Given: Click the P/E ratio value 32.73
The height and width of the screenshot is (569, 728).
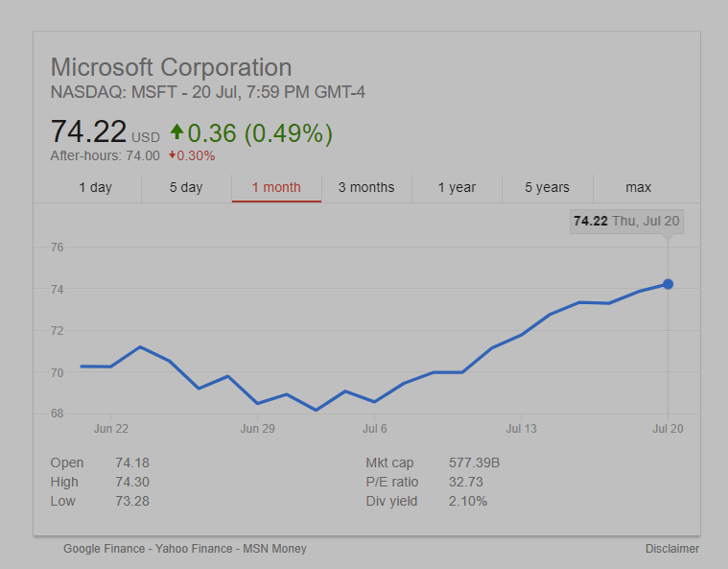Looking at the screenshot, I should [x=466, y=482].
